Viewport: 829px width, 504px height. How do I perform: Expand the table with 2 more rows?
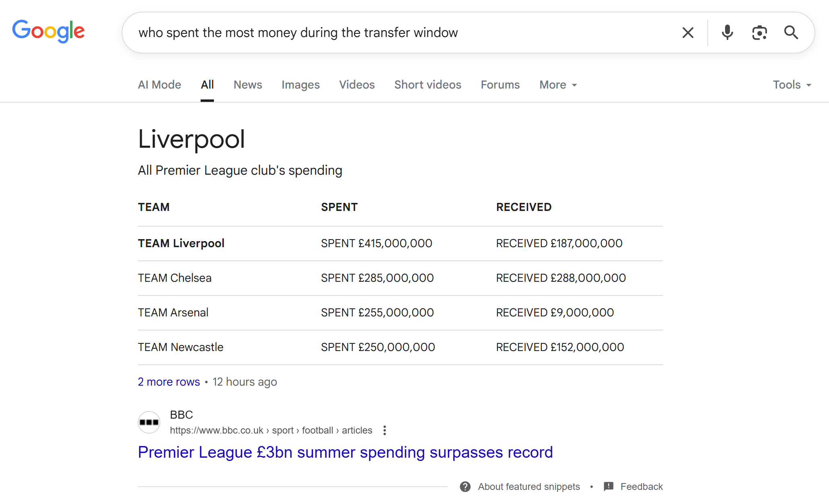click(x=168, y=382)
